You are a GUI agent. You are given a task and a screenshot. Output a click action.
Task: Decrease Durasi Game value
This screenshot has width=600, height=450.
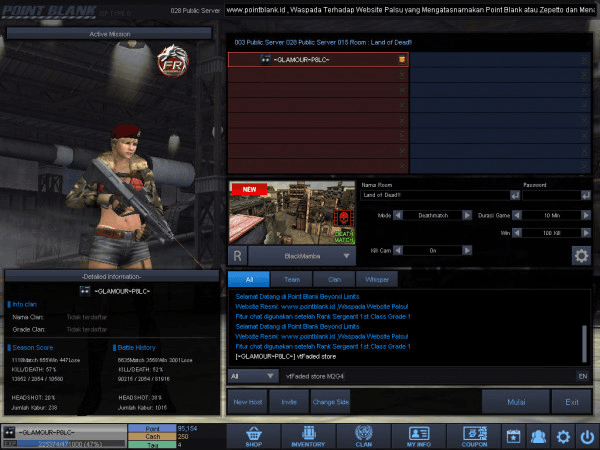click(517, 215)
